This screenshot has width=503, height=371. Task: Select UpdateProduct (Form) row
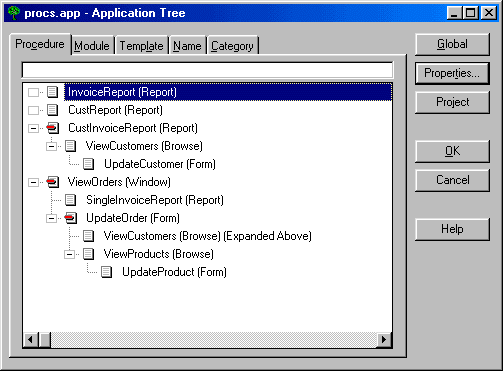click(x=174, y=272)
